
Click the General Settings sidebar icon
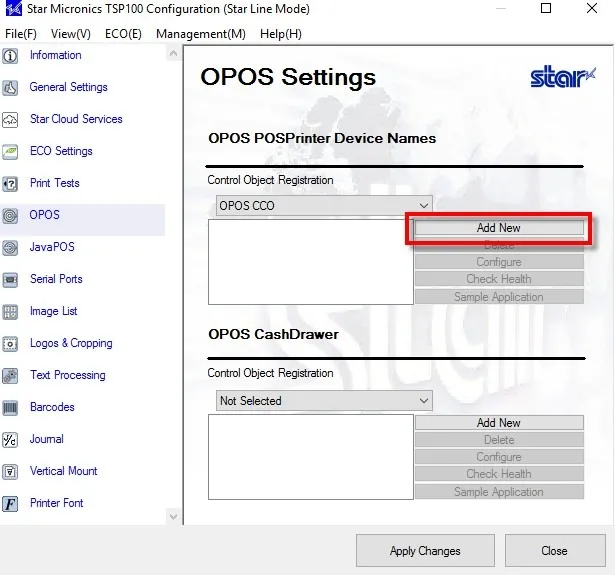pyautogui.click(x=10, y=88)
